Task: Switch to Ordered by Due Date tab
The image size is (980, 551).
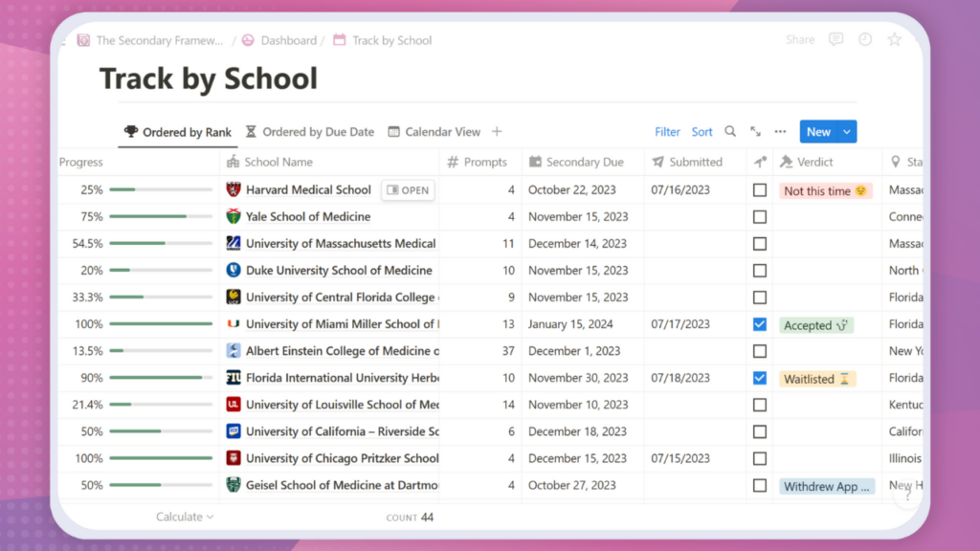Action: click(309, 132)
